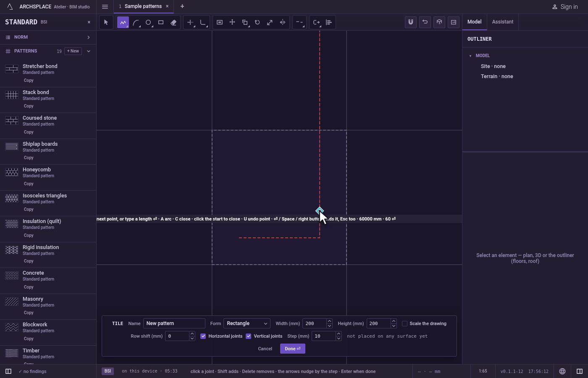Open the Form Rectangle dropdown
This screenshot has width=588, height=378.
coord(247,323)
